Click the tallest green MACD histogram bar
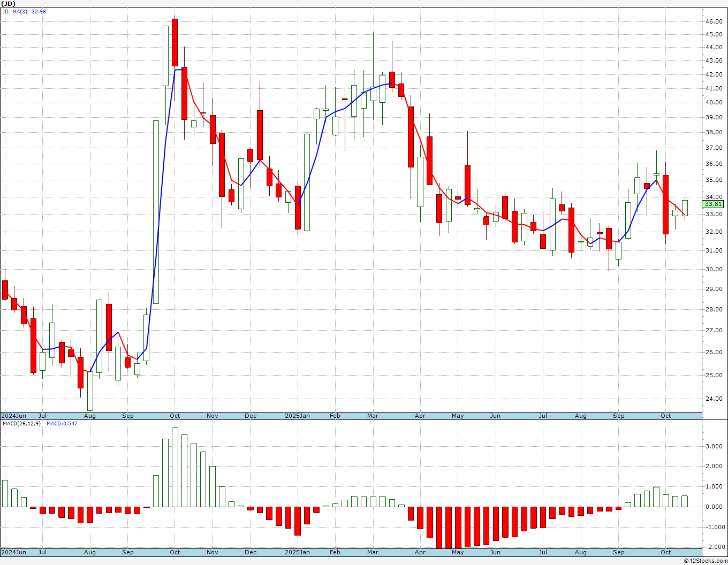 point(175,467)
